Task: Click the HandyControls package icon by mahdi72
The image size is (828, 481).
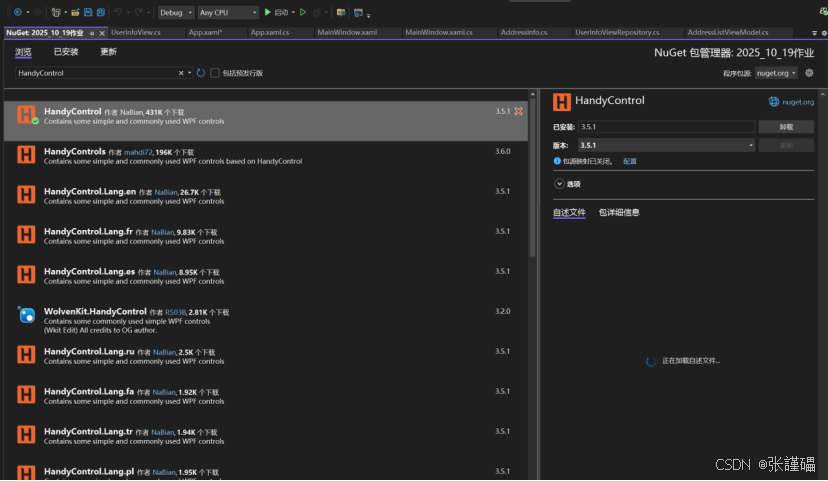Action: click(26, 155)
